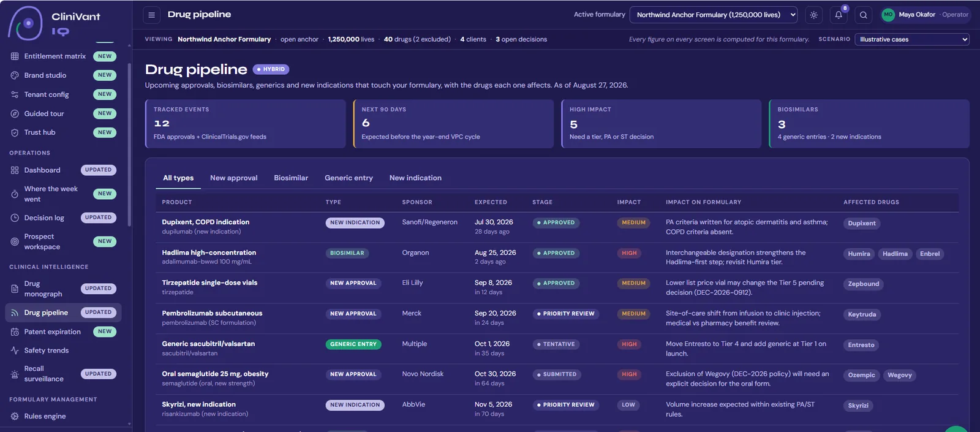980x432 pixels.
Task: Click the Drug monograph document icon
Action: tap(15, 289)
